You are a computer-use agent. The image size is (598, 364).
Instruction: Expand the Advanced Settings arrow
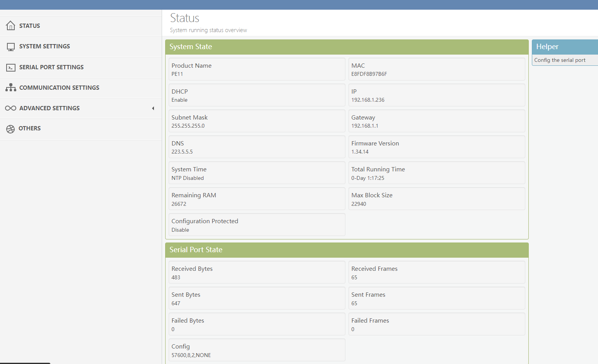coord(153,108)
